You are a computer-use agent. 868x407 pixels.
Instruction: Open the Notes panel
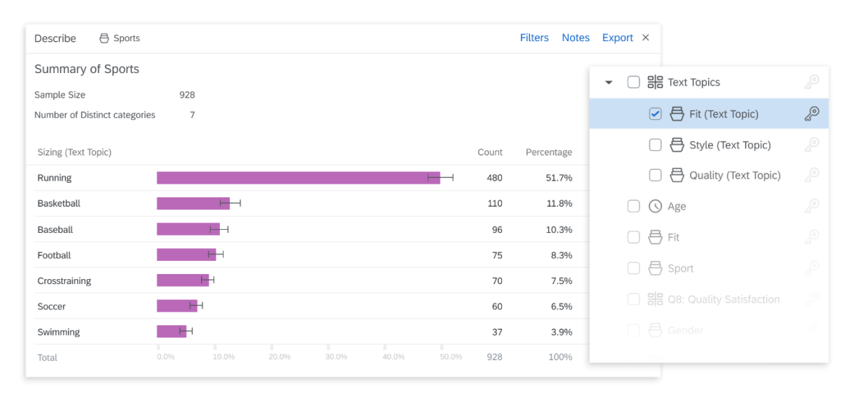pyautogui.click(x=576, y=38)
